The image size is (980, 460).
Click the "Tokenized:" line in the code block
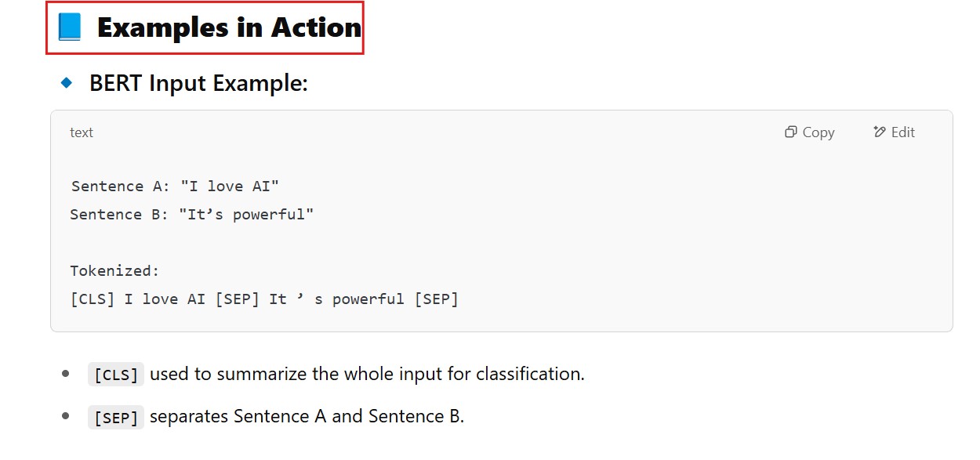click(x=114, y=271)
